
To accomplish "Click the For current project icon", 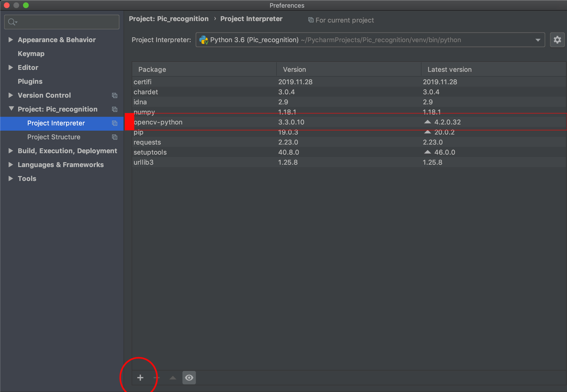I will click(311, 20).
